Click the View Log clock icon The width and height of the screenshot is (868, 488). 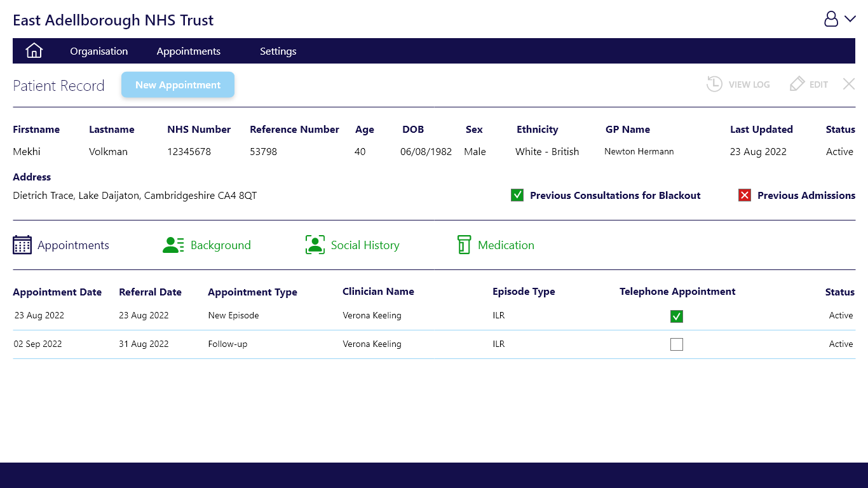(x=714, y=85)
